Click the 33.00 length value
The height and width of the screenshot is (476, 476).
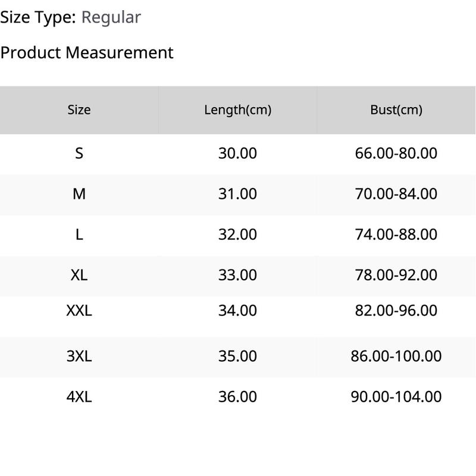point(237,275)
